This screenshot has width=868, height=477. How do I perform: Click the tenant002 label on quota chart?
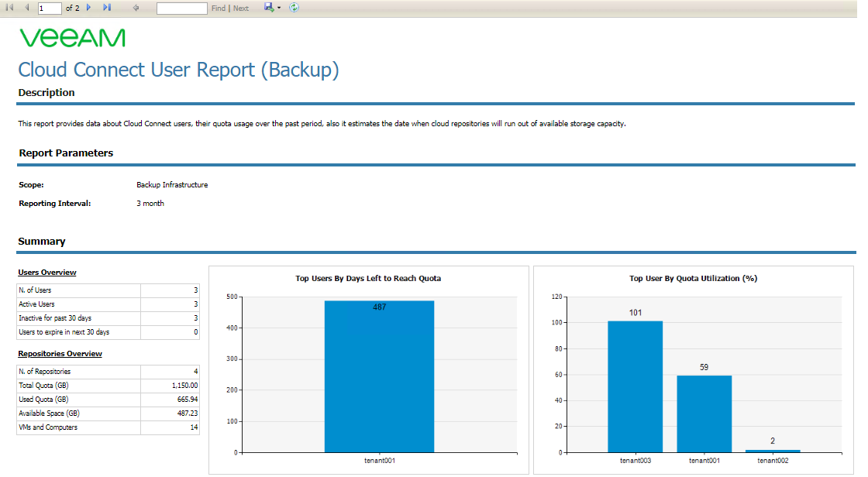tap(773, 461)
